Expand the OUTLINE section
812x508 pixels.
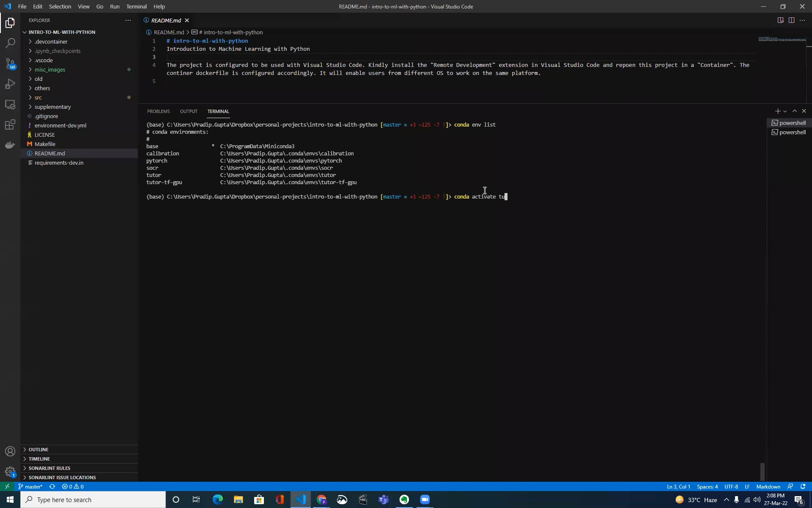[x=38, y=449]
